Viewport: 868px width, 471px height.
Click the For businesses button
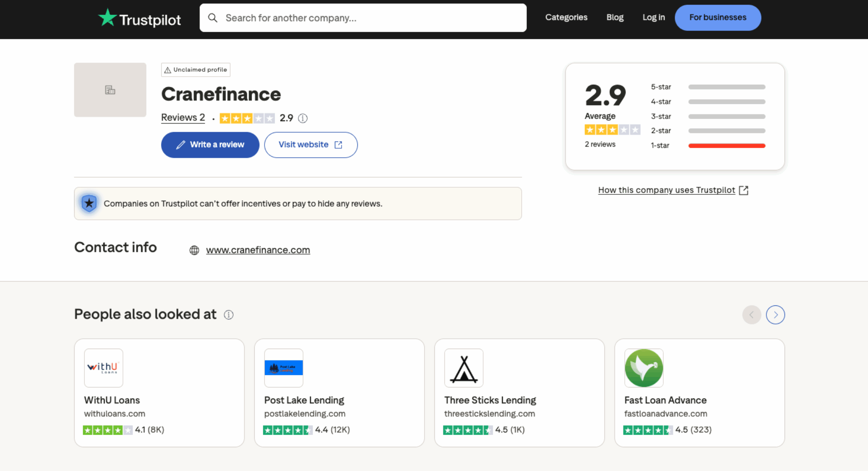click(x=718, y=17)
